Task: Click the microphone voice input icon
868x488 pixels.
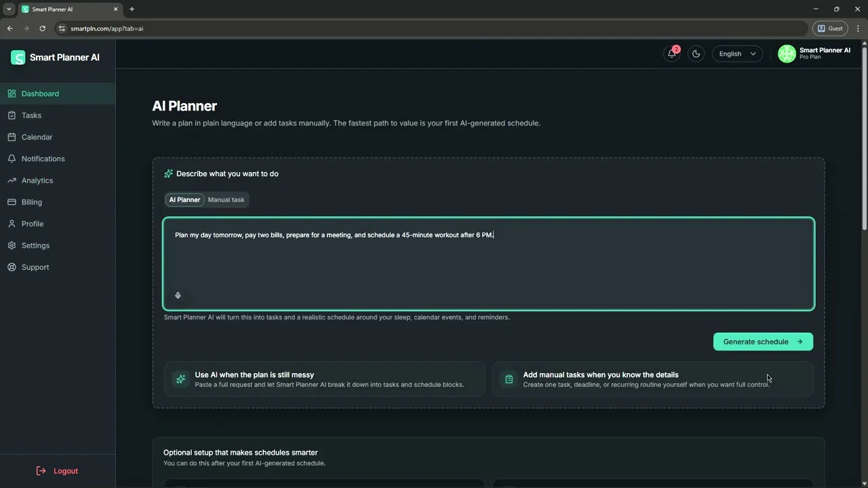Action: point(178,296)
